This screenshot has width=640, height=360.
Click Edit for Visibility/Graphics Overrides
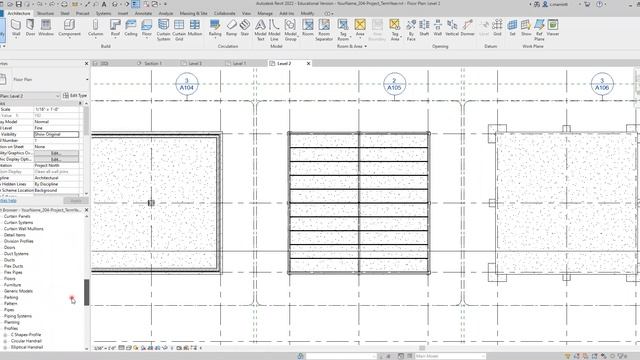coord(56,153)
